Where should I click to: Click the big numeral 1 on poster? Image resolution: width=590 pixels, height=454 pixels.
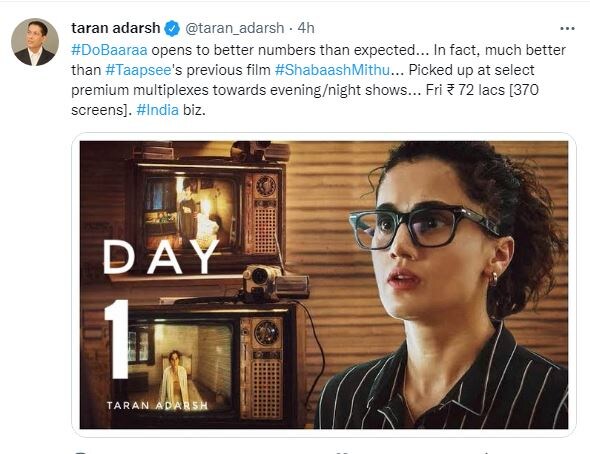(117, 340)
